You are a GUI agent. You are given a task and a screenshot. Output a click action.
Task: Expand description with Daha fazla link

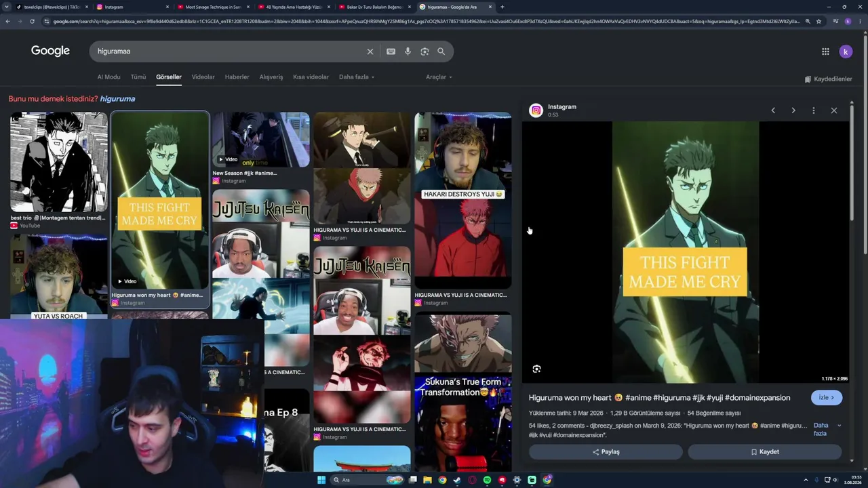click(x=827, y=430)
